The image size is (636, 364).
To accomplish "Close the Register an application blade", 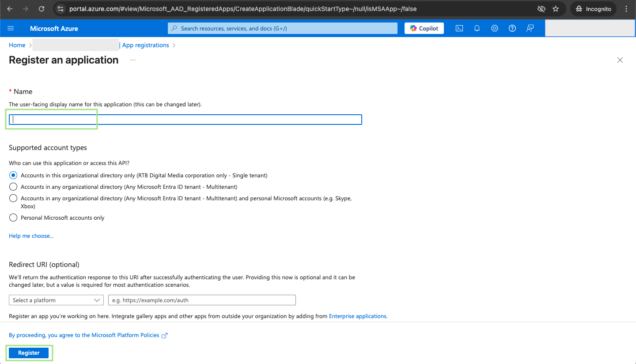I will 620,60.
